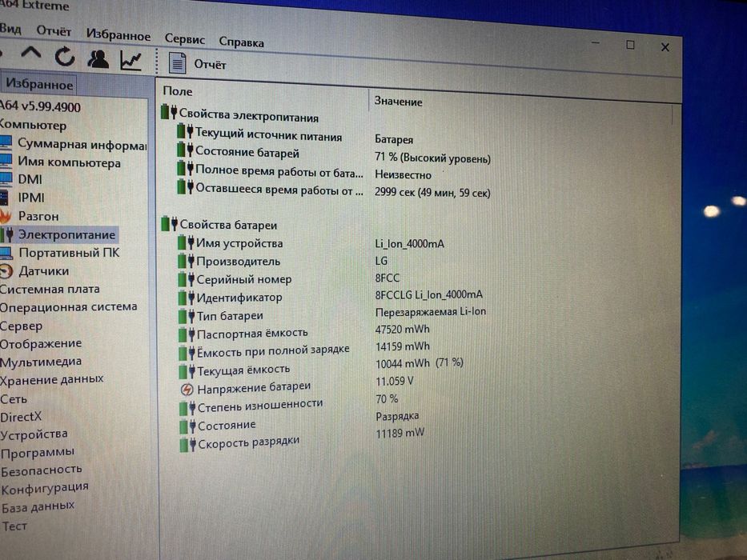This screenshot has height=560, width=747.
Task: Click the Суммарная информация monitor icon
Action: tap(6, 143)
